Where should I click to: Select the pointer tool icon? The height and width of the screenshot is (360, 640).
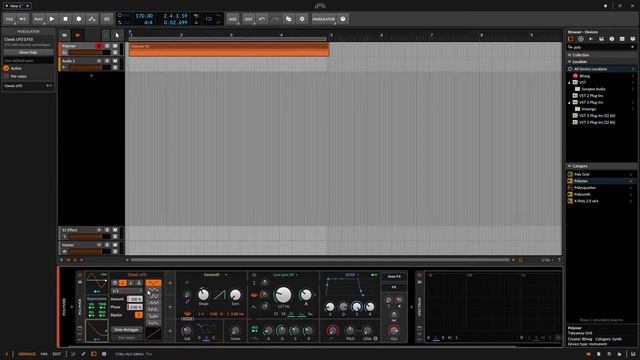point(117,35)
